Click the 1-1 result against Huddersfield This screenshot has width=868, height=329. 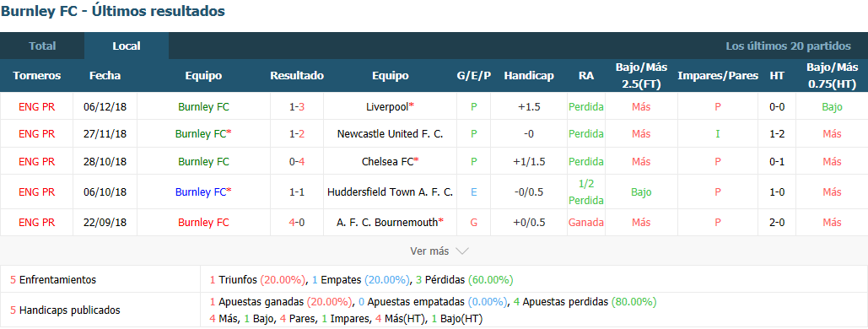pos(297,191)
